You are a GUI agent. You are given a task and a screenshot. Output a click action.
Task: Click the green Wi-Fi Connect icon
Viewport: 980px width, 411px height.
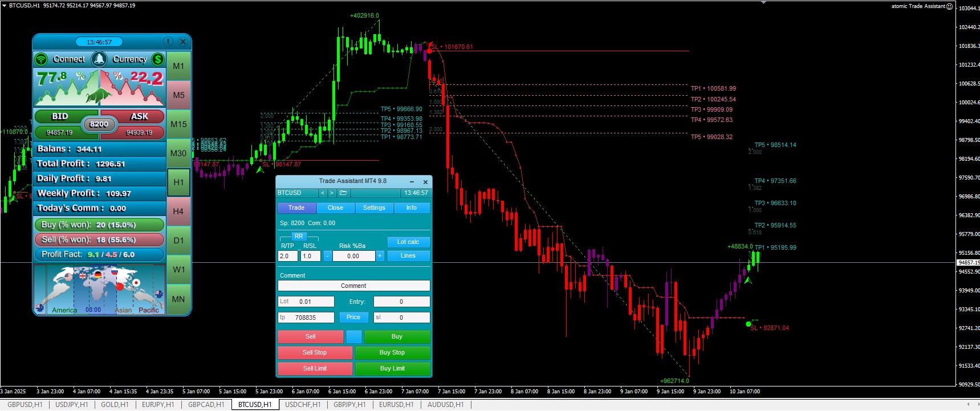pyautogui.click(x=41, y=59)
